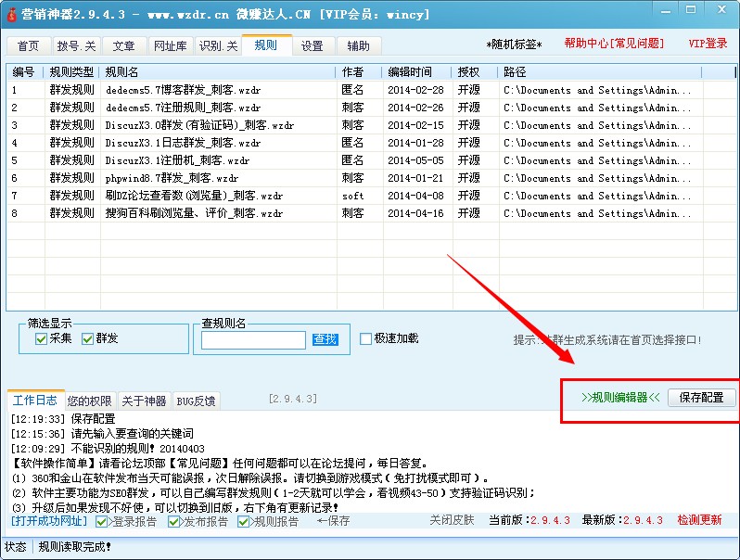Switch to the 网址库 tab

click(170, 45)
